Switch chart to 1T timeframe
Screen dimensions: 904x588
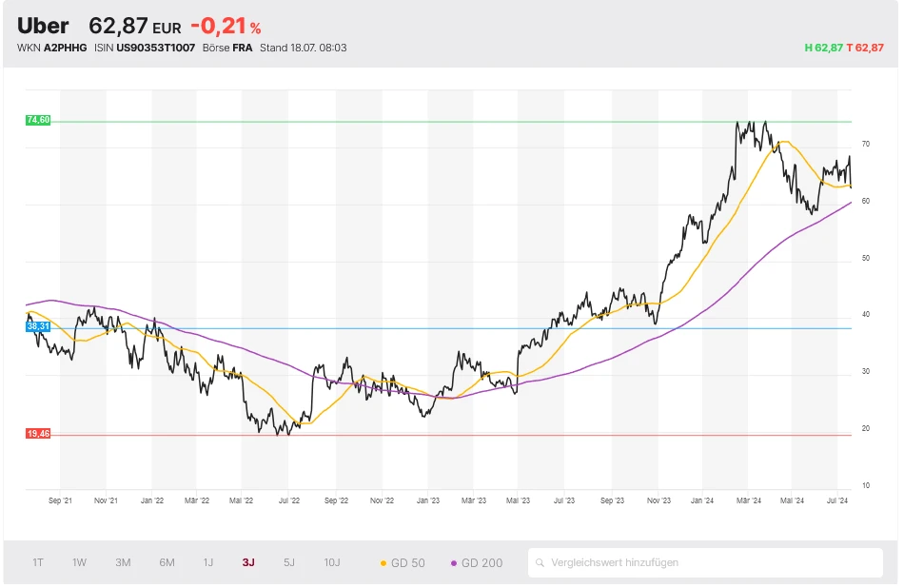38,562
